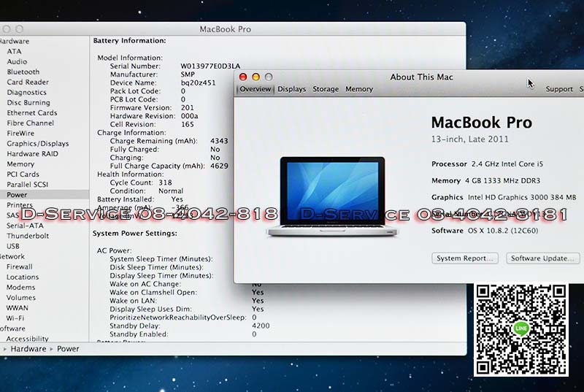Image resolution: width=584 pixels, height=392 pixels.
Task: Select PCI Cards in sidebar
Action: [23, 174]
